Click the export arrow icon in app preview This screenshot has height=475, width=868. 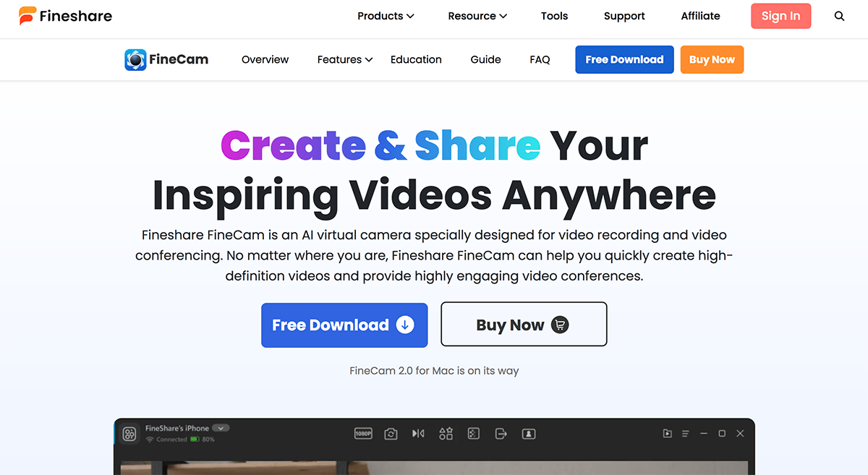coord(501,434)
